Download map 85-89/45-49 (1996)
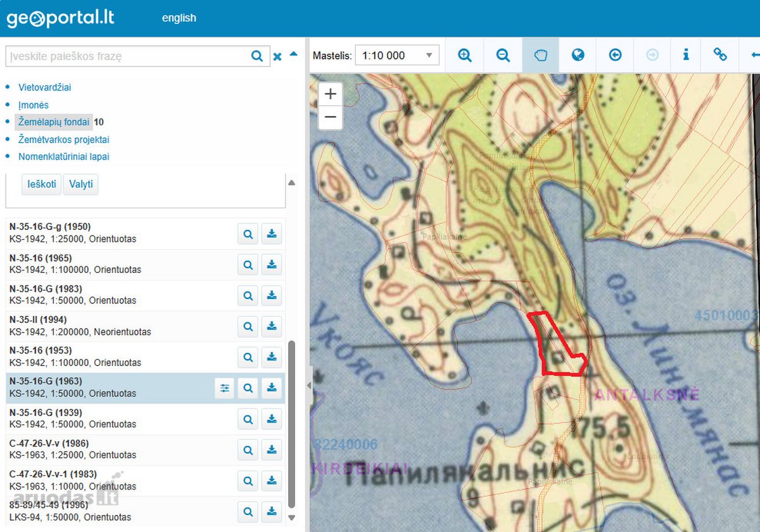Screen dimensions: 760x532 pyautogui.click(x=272, y=511)
